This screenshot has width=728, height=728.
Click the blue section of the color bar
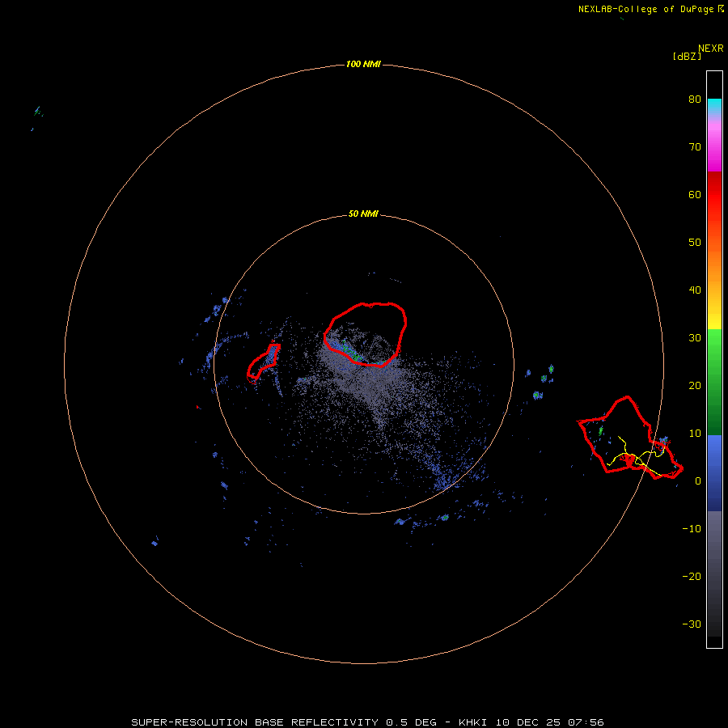714,472
